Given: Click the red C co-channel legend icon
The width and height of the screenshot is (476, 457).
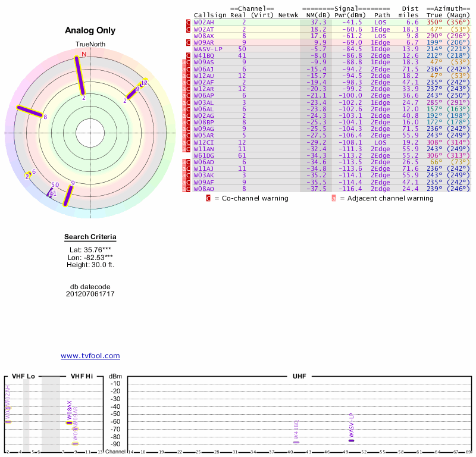Looking at the screenshot, I should tap(208, 198).
